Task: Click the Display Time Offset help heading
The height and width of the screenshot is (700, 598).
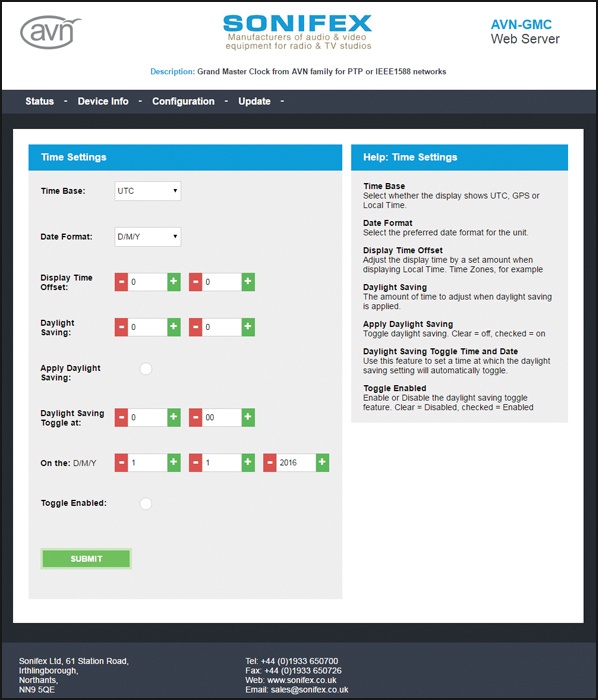Action: [x=403, y=250]
